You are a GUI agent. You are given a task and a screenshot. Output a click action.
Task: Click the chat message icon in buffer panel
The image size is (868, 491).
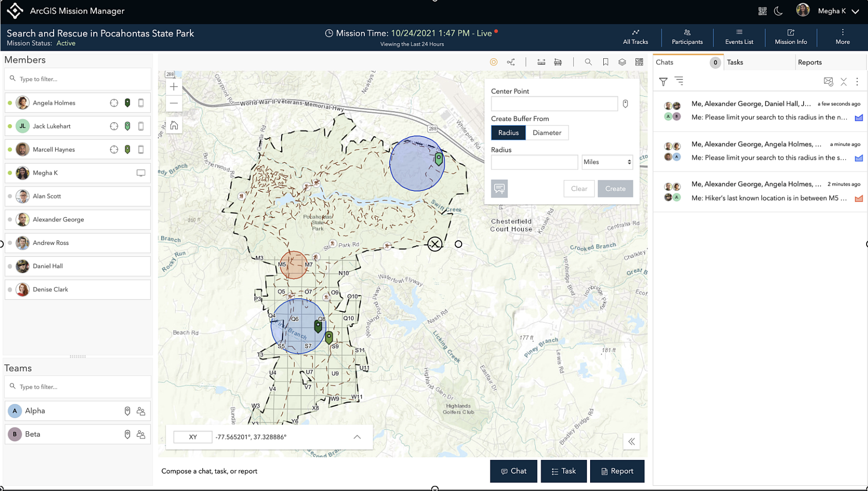click(x=499, y=189)
